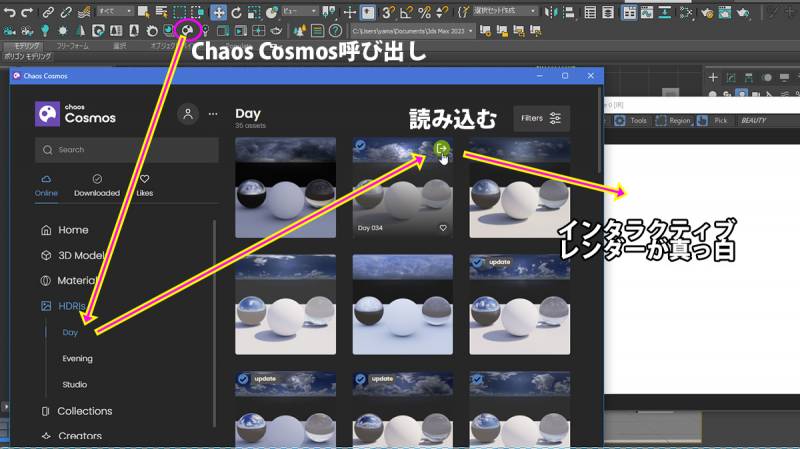Open the three-dots more menu in Cosmos

213,114
